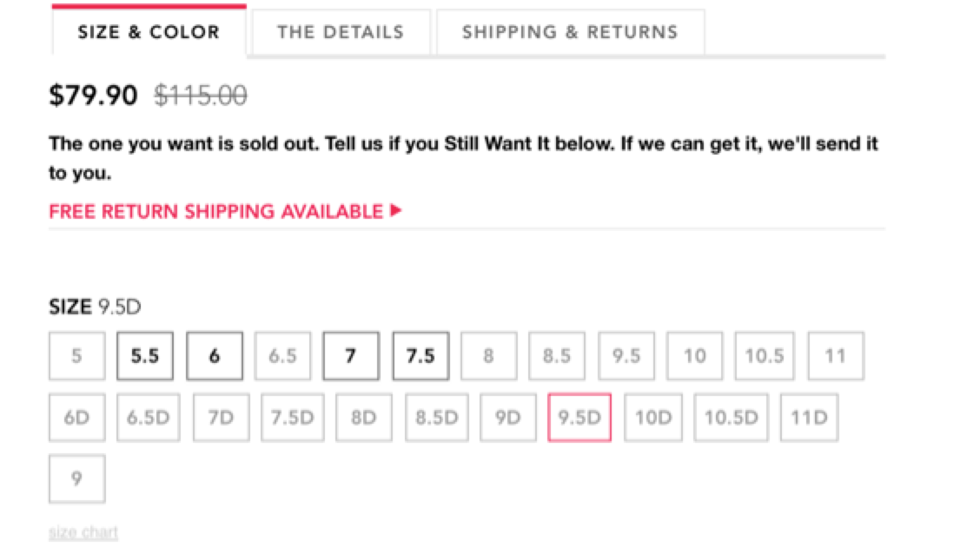Choose size 7.5
Screen dimensions: 980x554
coord(420,356)
